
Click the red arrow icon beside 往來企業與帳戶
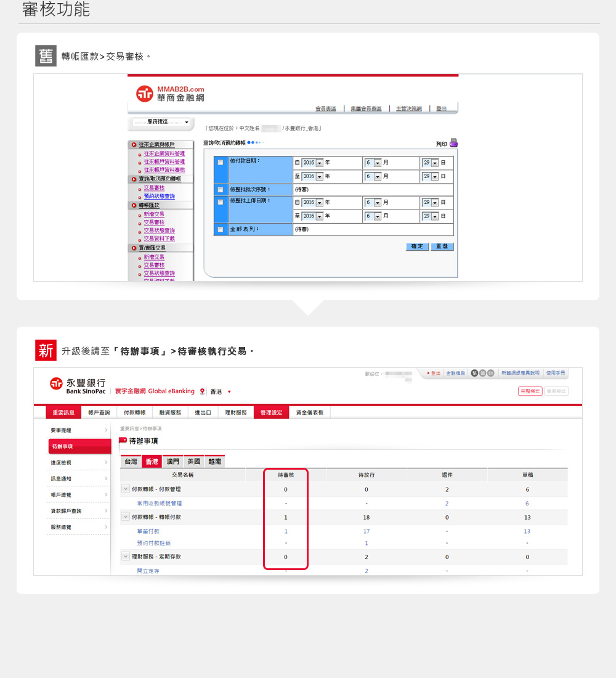tap(134, 144)
